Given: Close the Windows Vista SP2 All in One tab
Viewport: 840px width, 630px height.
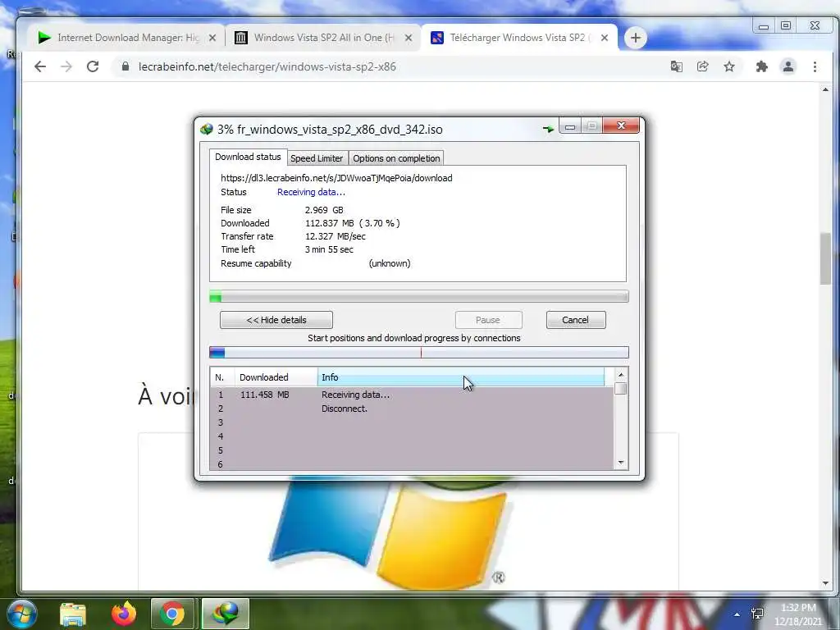Looking at the screenshot, I should [409, 38].
